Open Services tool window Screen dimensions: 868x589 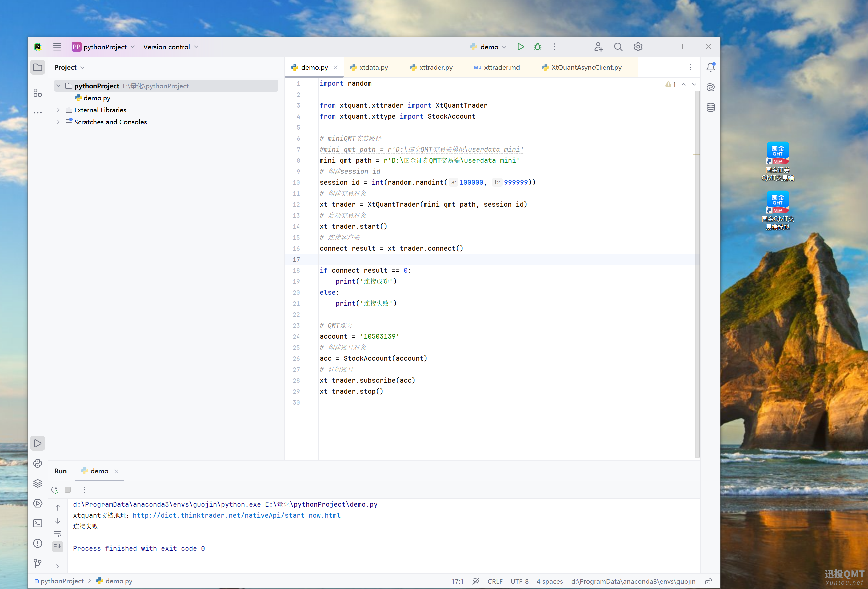tap(38, 503)
